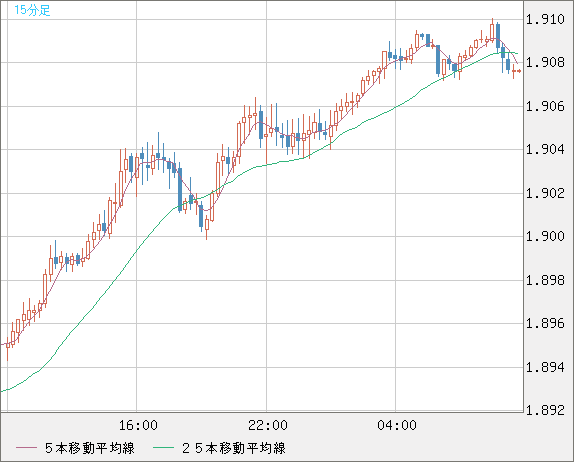
Task: Click the 1.902 price axis label
Action: [545, 193]
